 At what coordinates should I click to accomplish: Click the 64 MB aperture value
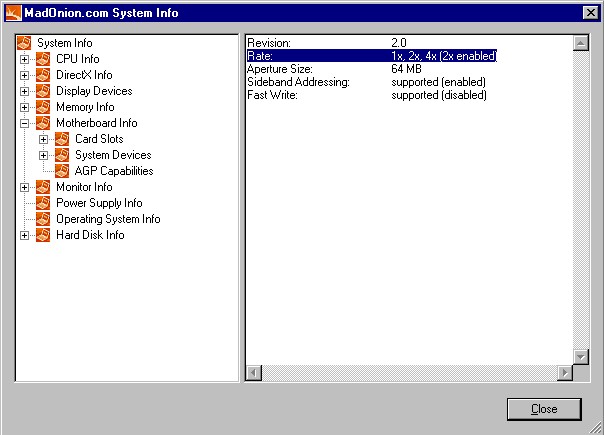[406, 69]
